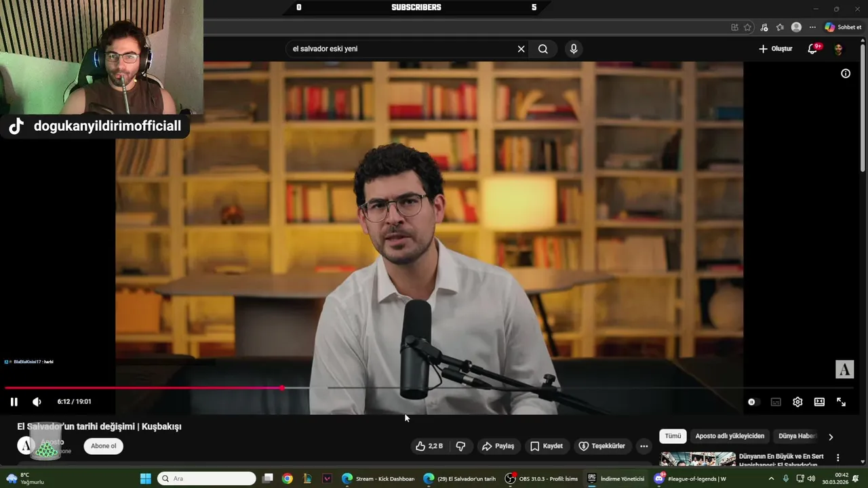
Task: Click the taskbar app with purple V icon
Action: click(327, 479)
